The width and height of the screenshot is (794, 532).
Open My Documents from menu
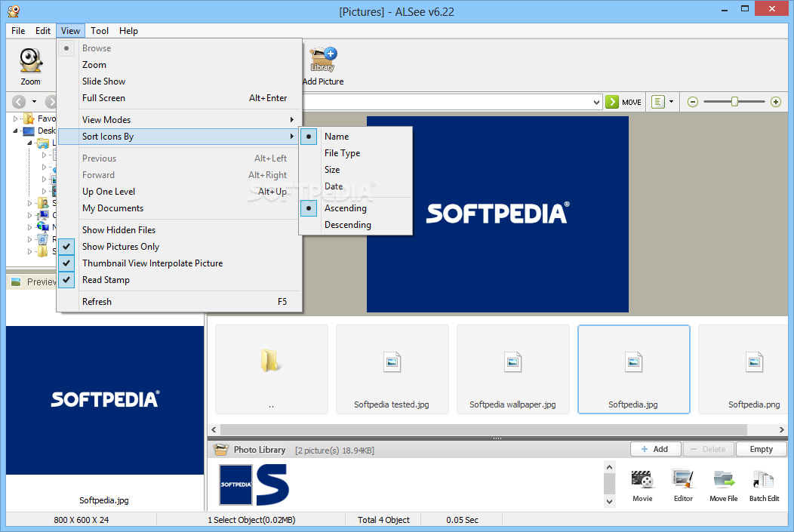point(180,208)
